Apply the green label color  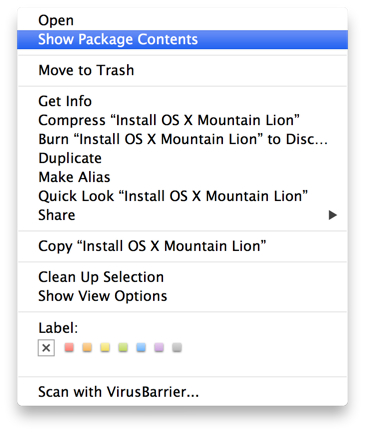coord(123,347)
